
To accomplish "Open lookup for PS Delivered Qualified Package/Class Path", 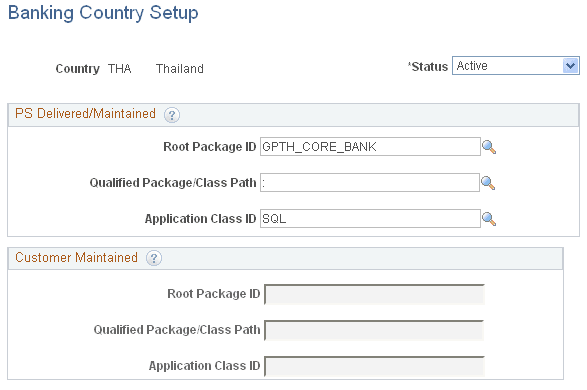I will (488, 183).
